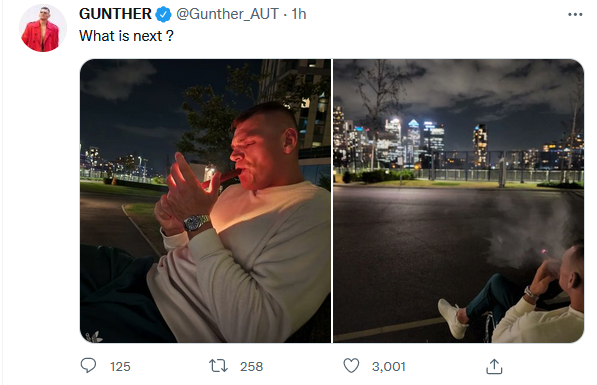Image resolution: width=597 pixels, height=385 pixels.
Task: Open the @Gunther_AUT handle link
Action: click(x=227, y=14)
